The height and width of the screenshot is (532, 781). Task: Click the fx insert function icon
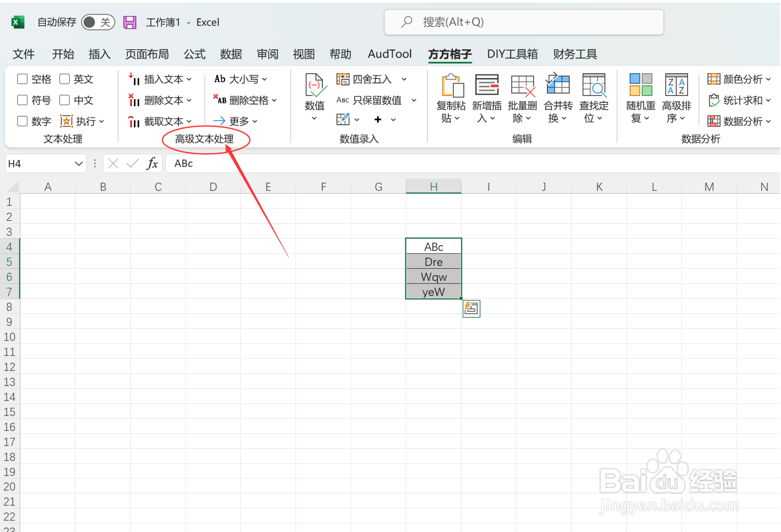[152, 163]
